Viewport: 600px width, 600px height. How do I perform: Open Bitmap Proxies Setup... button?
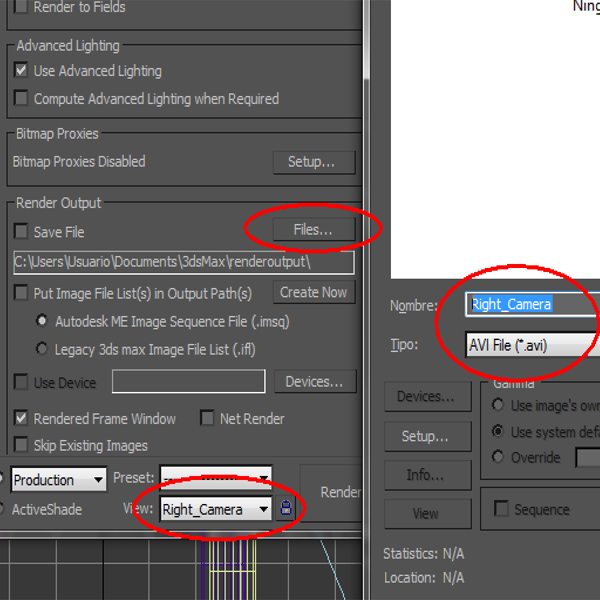(314, 162)
